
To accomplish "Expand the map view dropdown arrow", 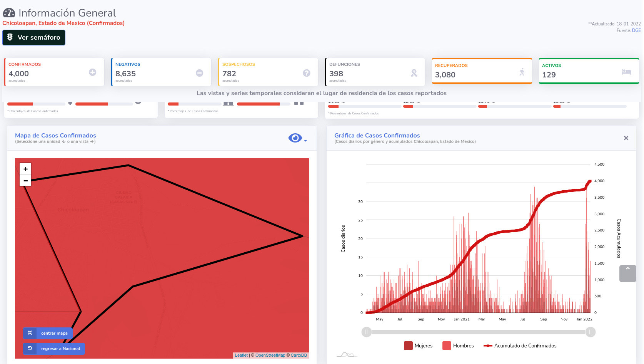I will [x=305, y=141].
